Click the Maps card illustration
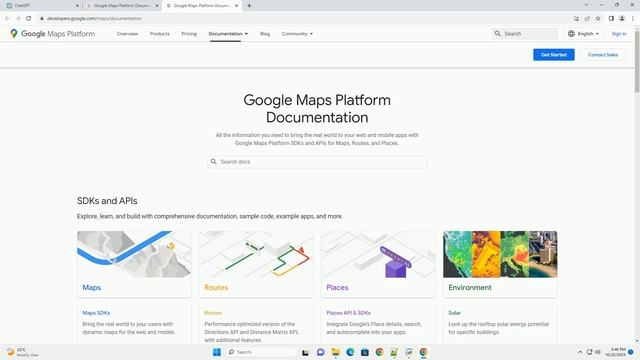This screenshot has height=360, width=640. [134, 254]
